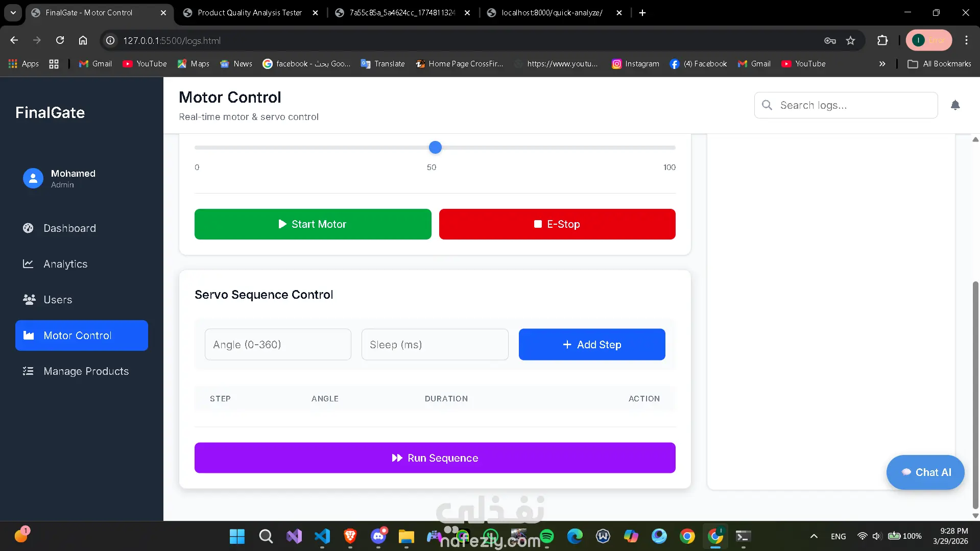The image size is (980, 551).
Task: Open the Analytics sidebar item
Action: pos(82,264)
